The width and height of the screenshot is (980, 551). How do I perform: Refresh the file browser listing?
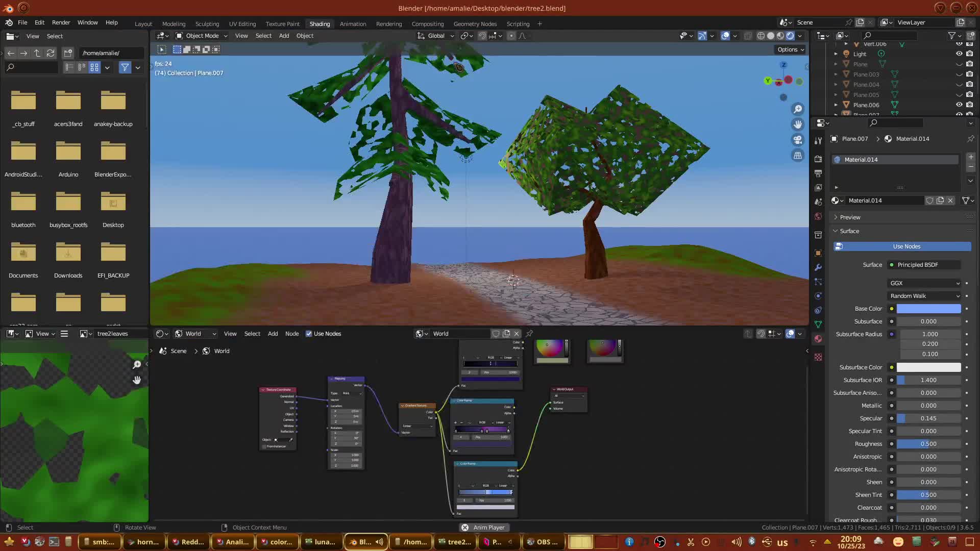tap(51, 53)
